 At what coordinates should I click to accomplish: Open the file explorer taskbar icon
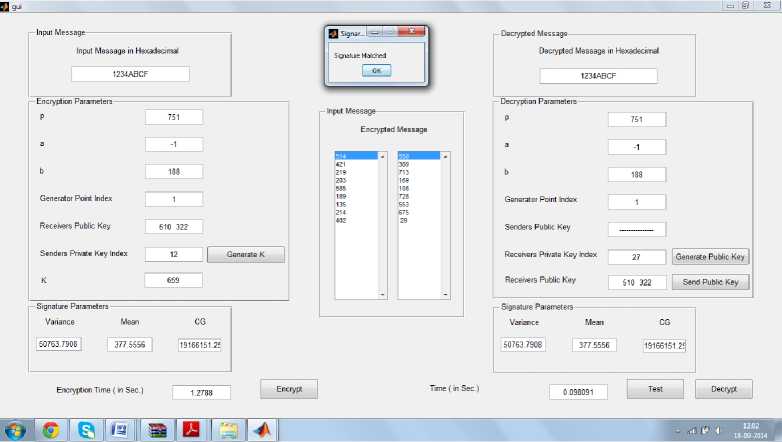(227, 430)
